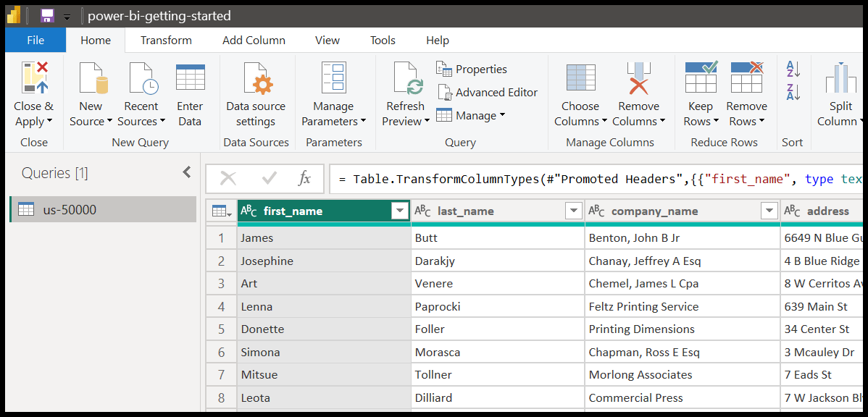The image size is (868, 417).
Task: Click the Keep Rows icon
Action: (x=701, y=77)
